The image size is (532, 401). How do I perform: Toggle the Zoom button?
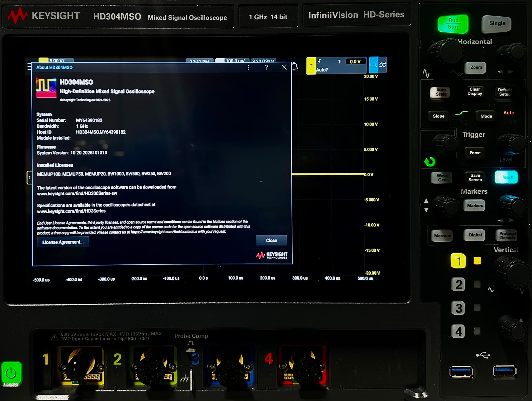click(476, 67)
